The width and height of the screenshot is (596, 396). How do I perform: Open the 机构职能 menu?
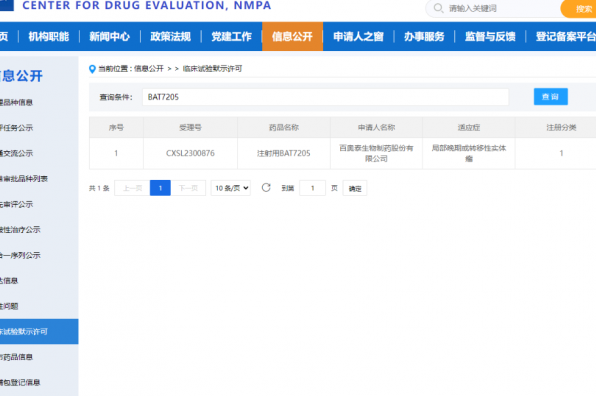click(49, 36)
